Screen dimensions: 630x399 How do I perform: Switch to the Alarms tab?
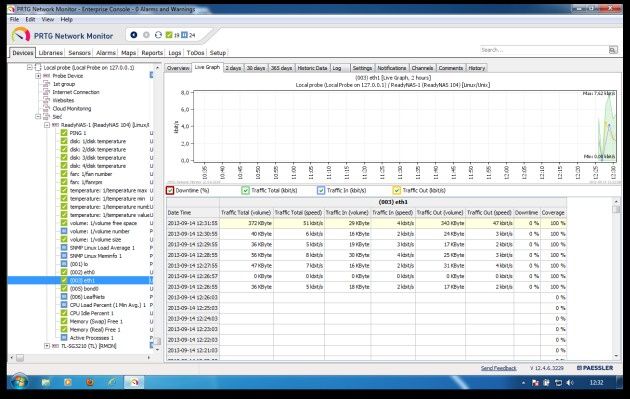click(x=106, y=53)
